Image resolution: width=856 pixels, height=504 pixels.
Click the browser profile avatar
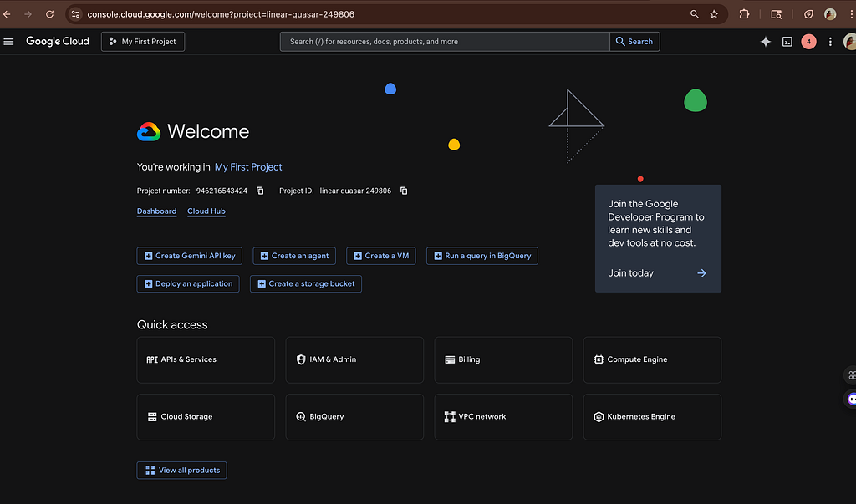click(x=830, y=14)
